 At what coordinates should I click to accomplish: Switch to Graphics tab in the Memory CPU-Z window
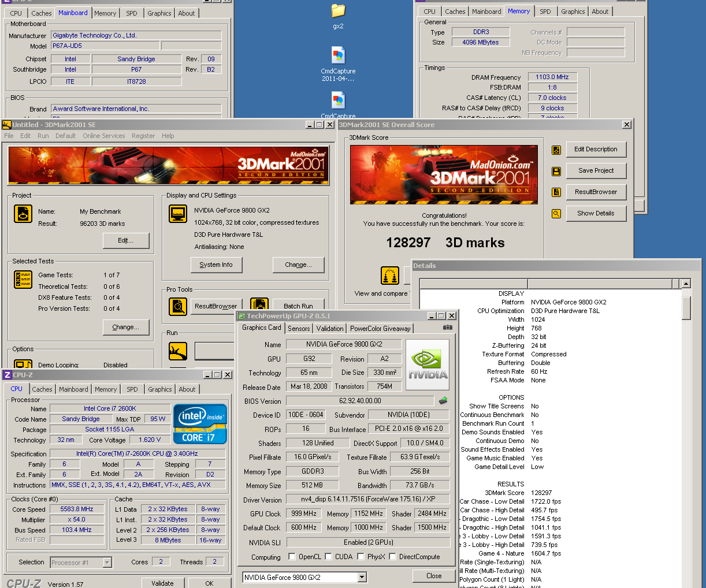pos(573,12)
